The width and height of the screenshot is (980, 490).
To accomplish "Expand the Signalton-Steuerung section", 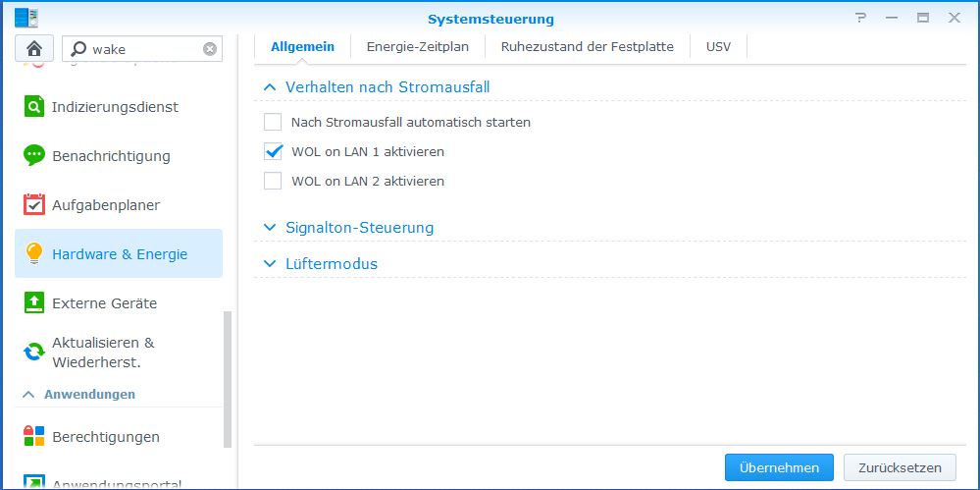I will pyautogui.click(x=270, y=228).
